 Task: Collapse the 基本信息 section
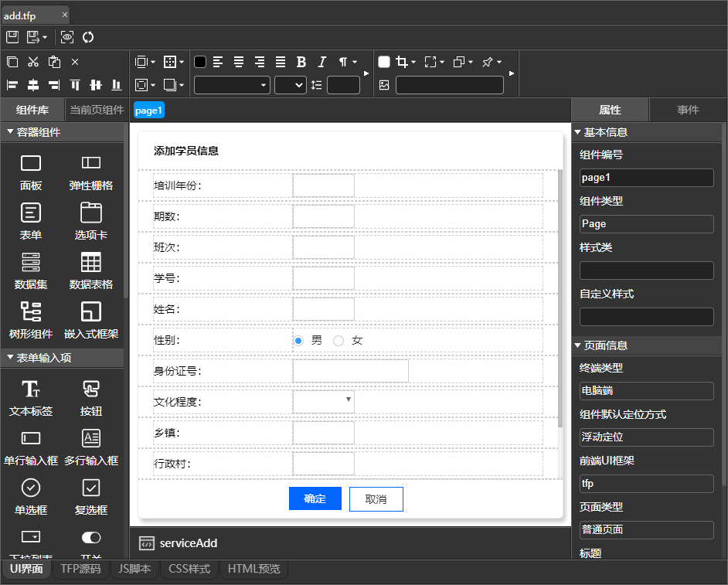(x=577, y=132)
